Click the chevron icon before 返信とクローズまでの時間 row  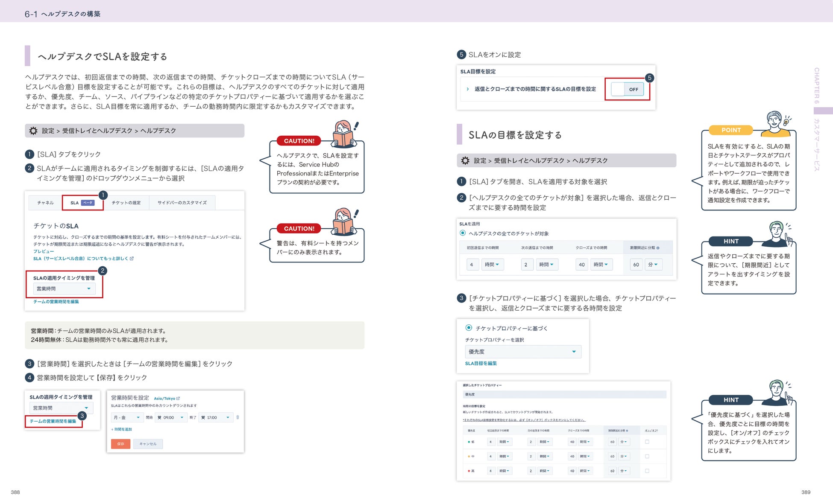coord(468,89)
